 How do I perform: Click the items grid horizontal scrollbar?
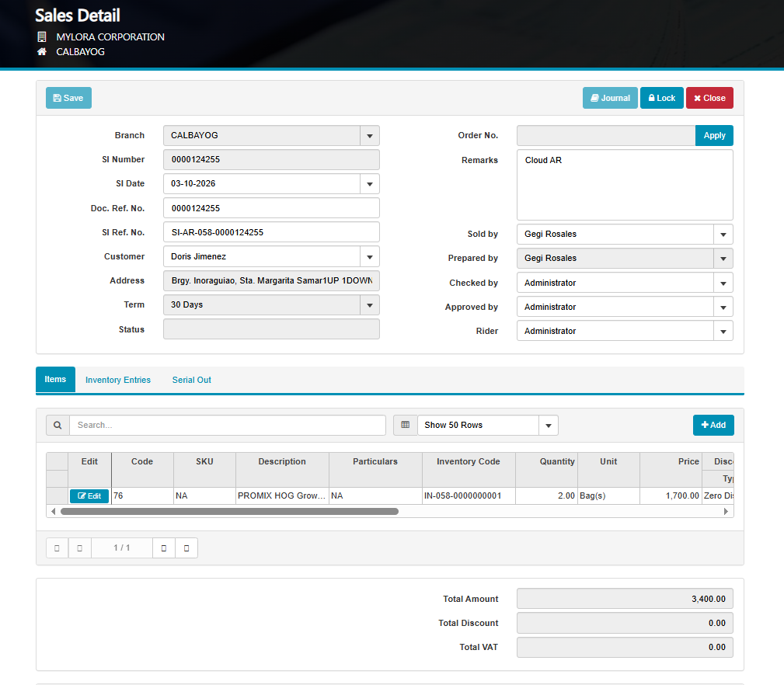click(229, 511)
